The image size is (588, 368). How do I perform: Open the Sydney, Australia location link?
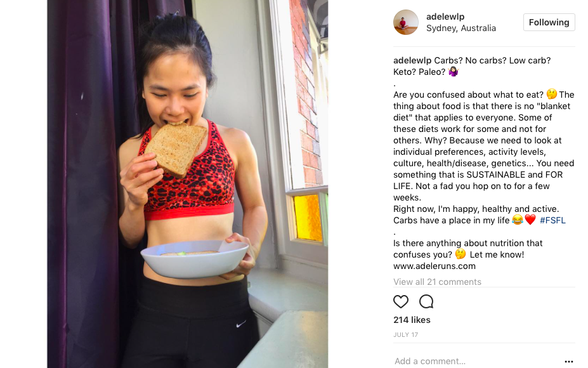(461, 28)
